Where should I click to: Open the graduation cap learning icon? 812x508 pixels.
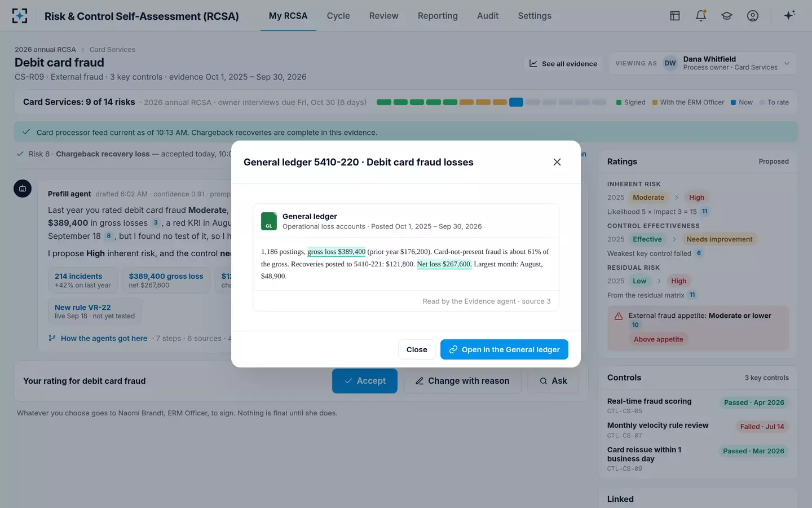pyautogui.click(x=727, y=16)
